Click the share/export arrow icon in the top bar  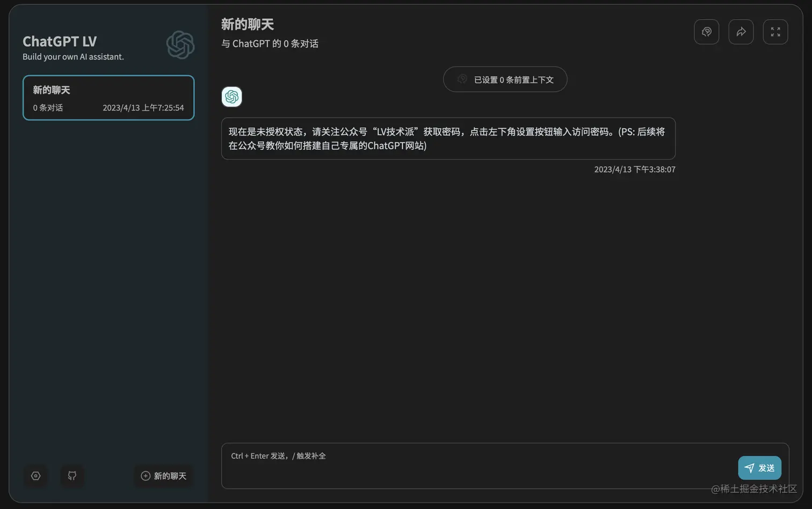[741, 32]
